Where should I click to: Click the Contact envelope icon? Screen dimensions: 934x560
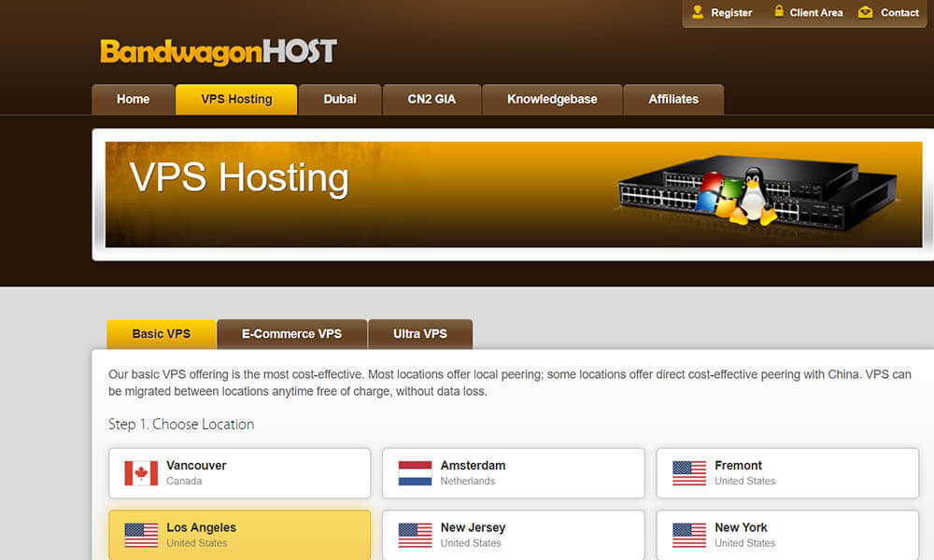click(x=866, y=12)
